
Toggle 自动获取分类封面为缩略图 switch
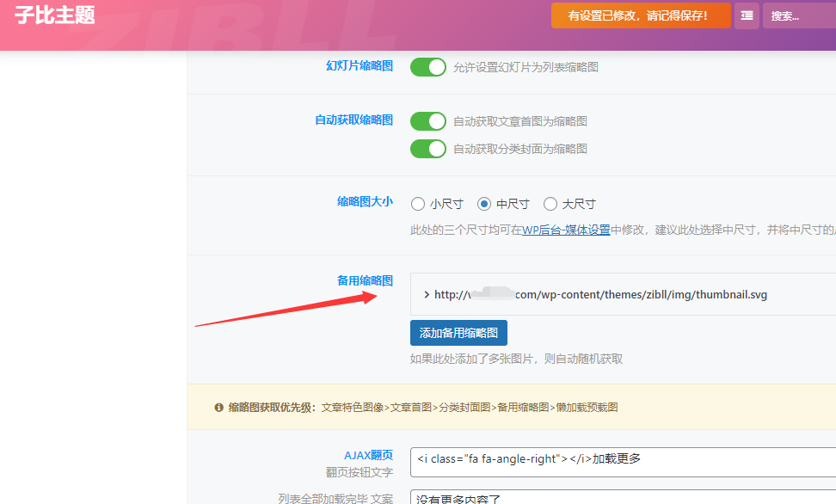(428, 149)
